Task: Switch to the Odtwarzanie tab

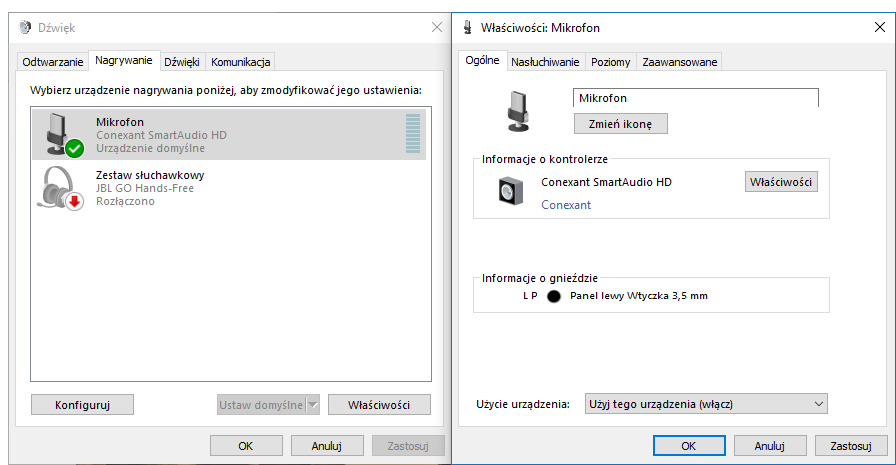Action: click(53, 62)
